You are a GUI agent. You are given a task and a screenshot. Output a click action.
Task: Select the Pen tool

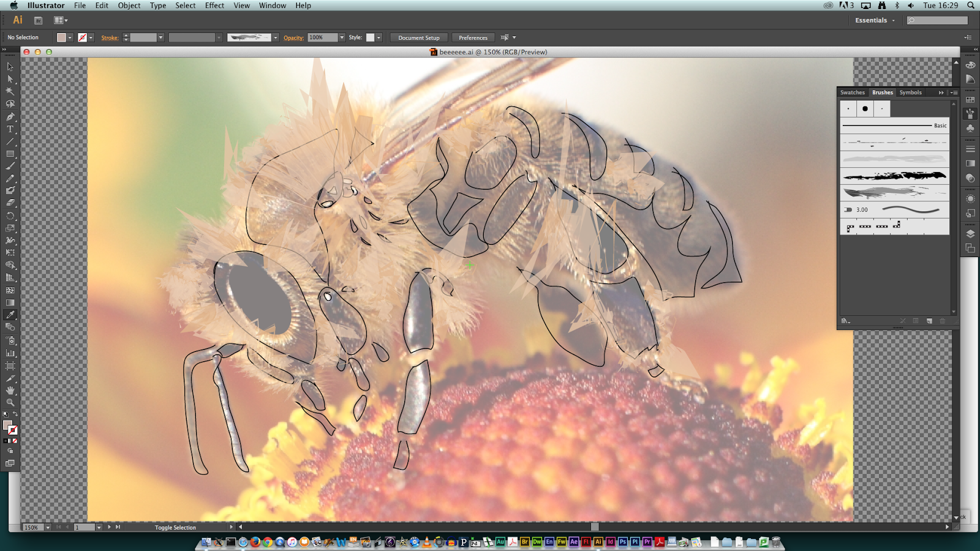(x=10, y=116)
